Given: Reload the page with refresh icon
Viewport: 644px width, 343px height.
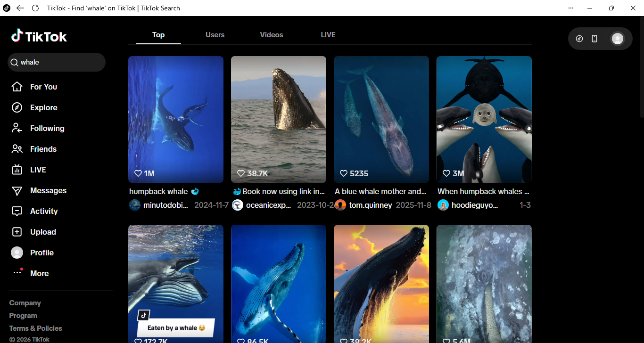Looking at the screenshot, I should 35,8.
